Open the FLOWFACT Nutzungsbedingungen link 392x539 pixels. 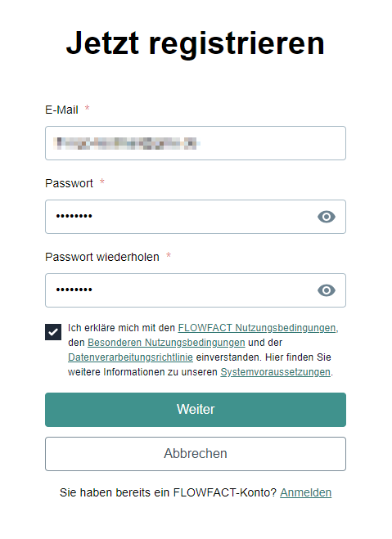(x=257, y=328)
